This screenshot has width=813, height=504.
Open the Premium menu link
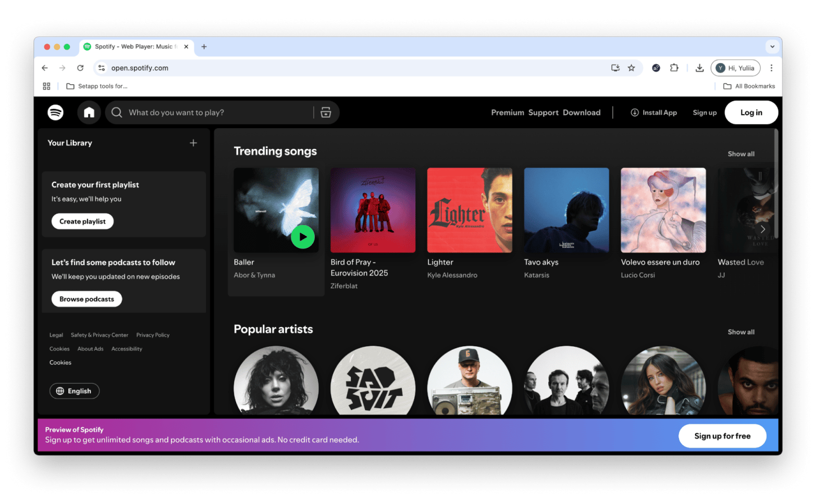point(507,112)
